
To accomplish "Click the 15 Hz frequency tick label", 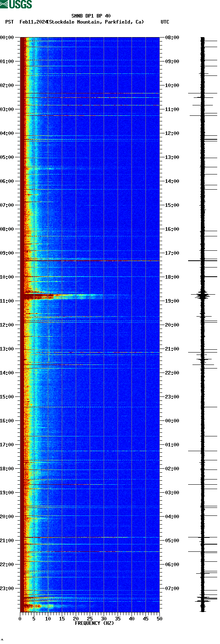I will click(62, 619).
